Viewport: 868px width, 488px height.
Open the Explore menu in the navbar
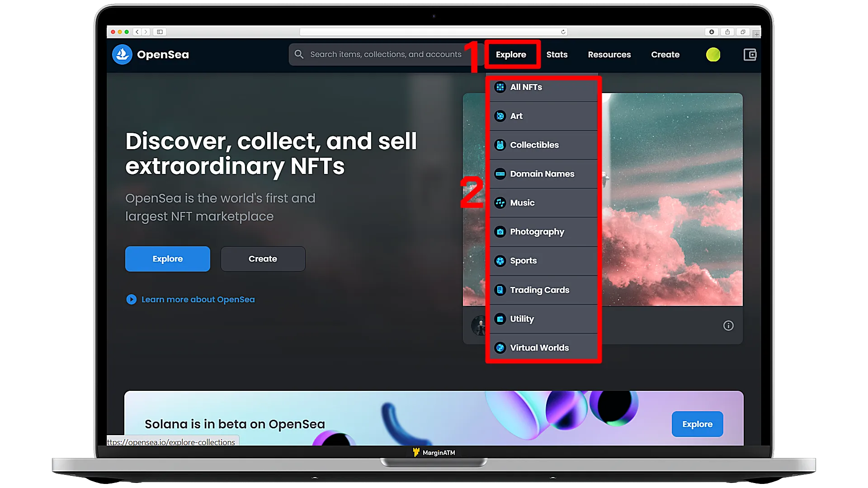511,55
